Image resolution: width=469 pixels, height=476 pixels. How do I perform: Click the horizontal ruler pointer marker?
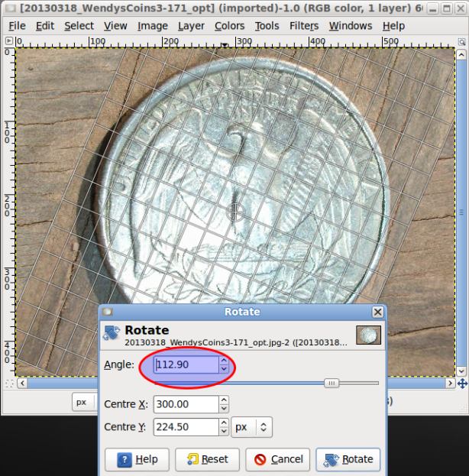pyautogui.click(x=225, y=45)
